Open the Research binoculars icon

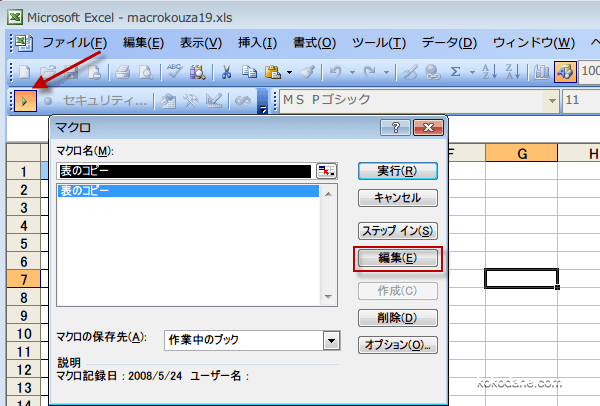197,72
